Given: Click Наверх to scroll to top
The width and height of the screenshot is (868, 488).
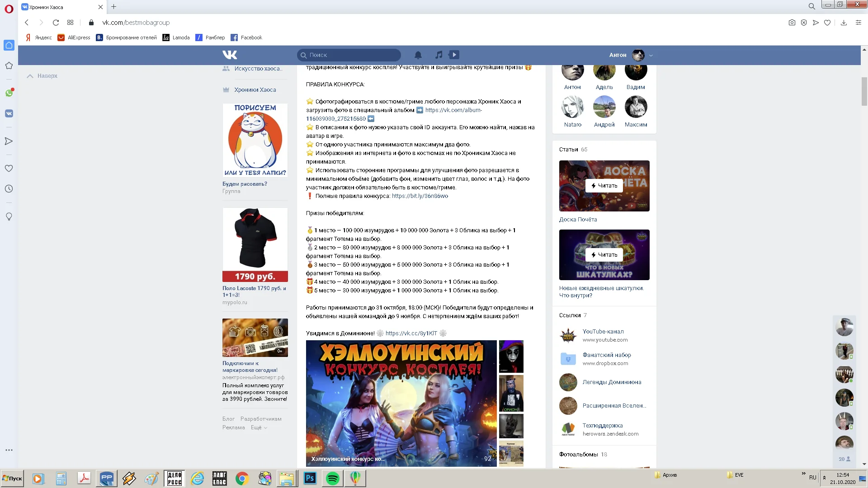Looking at the screenshot, I should 42,76.
